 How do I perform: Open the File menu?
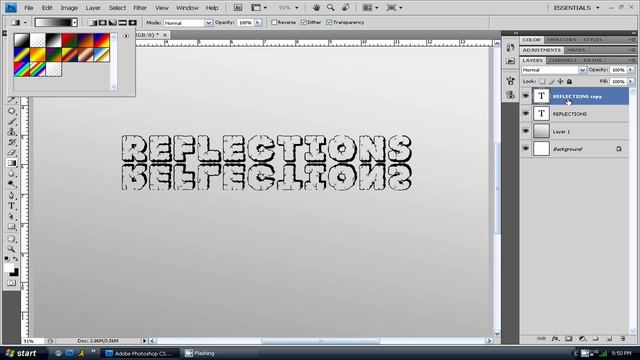(29, 8)
